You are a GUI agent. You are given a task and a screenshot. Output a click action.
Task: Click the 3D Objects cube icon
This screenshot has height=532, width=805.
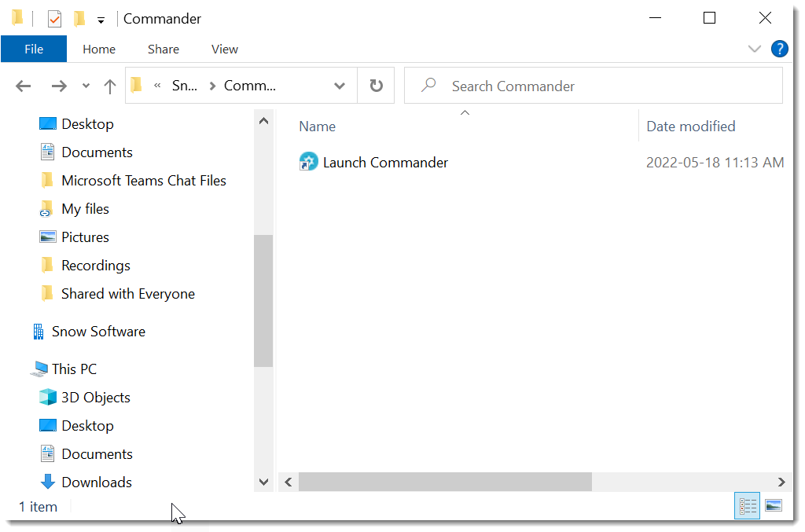[x=48, y=397]
